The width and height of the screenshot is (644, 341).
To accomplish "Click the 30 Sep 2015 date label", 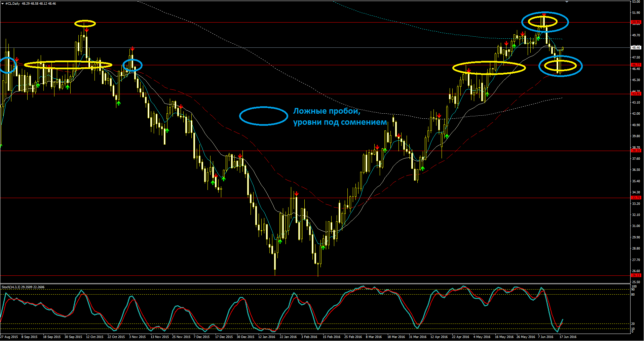I will [73, 337].
